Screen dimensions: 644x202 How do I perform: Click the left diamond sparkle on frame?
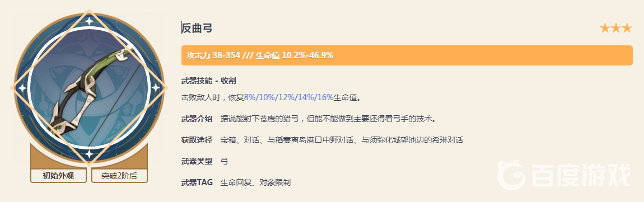[x=22, y=87]
